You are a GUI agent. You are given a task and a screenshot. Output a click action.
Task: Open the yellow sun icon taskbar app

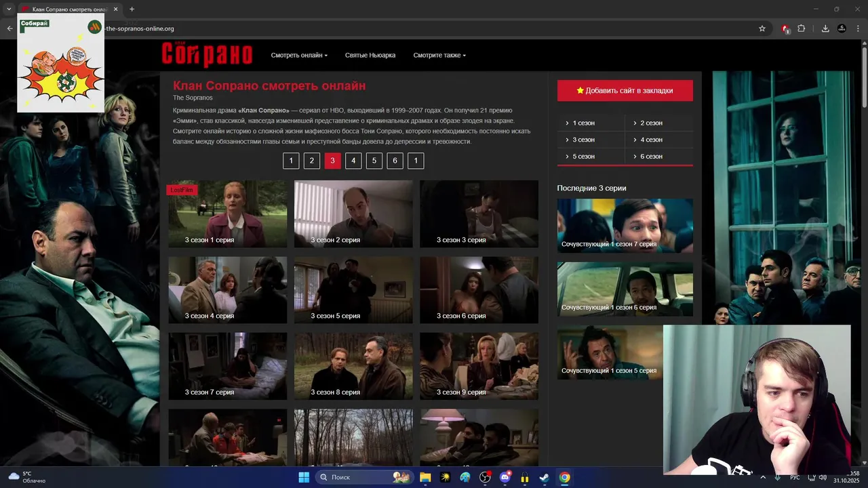click(446, 477)
